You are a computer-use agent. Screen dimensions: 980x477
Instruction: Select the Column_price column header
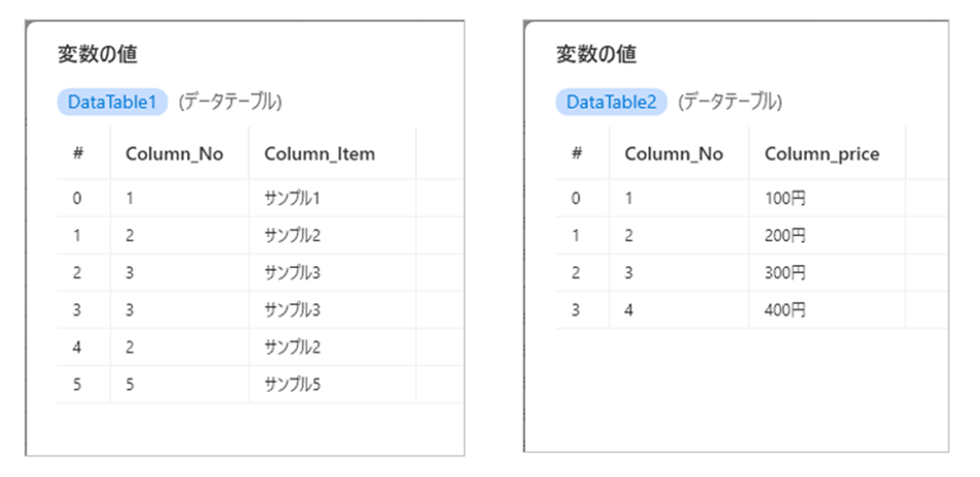coord(822,154)
